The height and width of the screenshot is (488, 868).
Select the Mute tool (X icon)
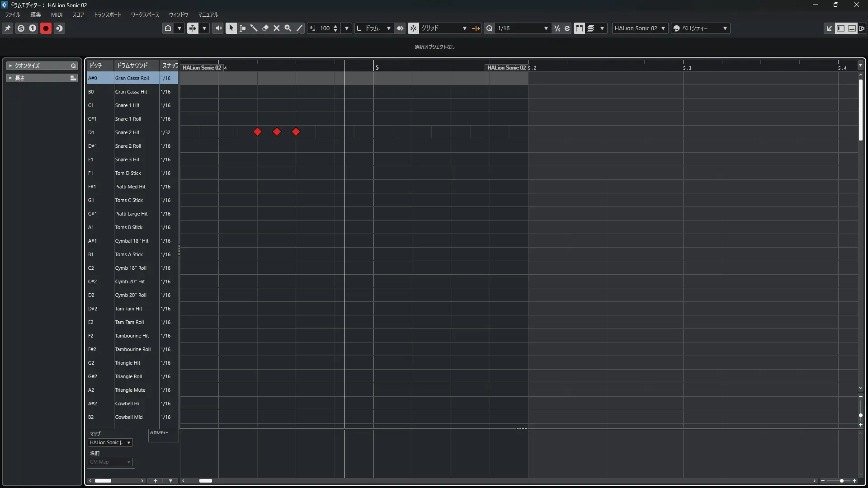click(277, 28)
